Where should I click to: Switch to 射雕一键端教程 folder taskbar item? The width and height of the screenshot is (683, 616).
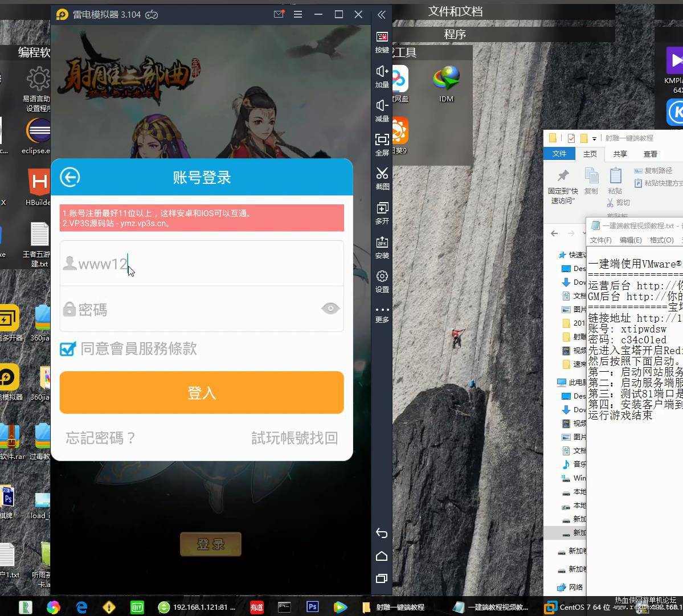pyautogui.click(x=393, y=607)
